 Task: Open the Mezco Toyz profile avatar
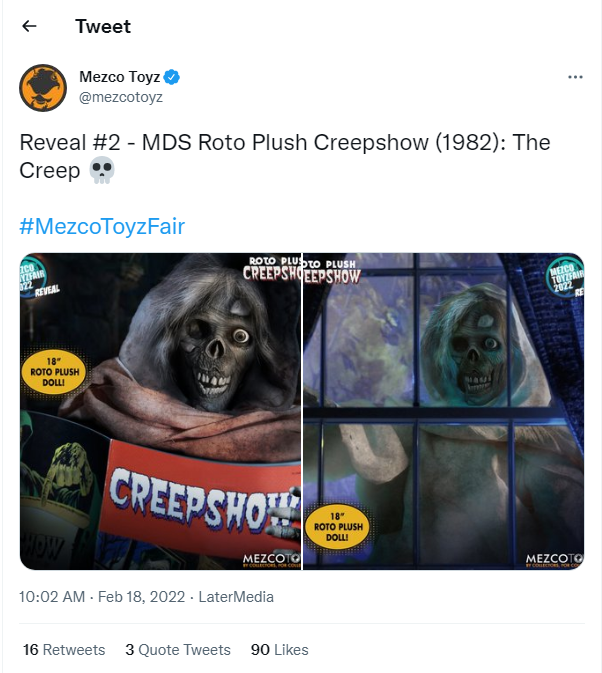click(43, 88)
